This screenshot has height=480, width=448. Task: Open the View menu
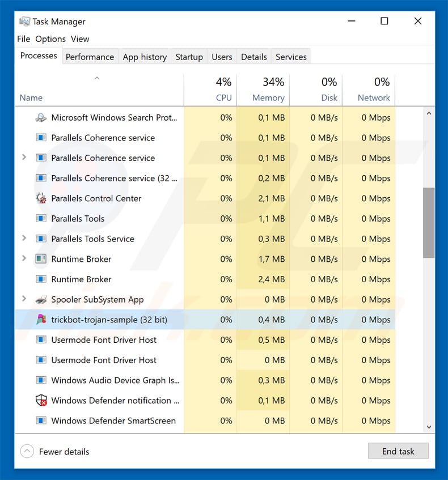pyautogui.click(x=80, y=39)
